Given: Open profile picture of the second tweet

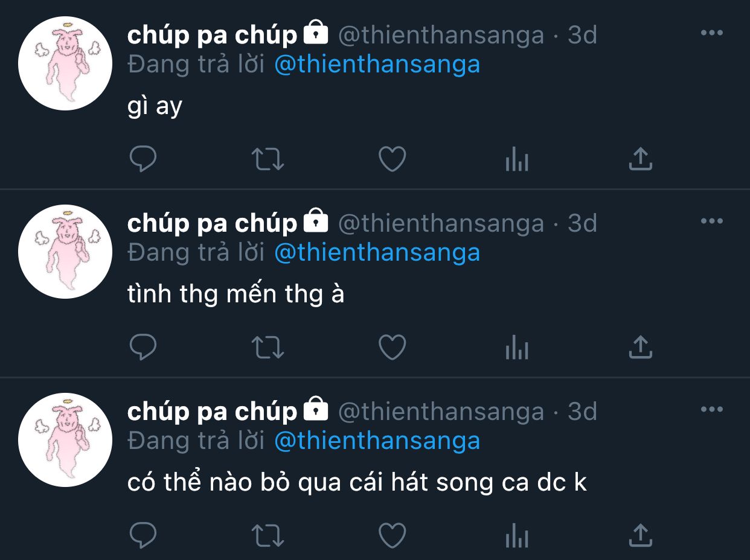Looking at the screenshot, I should (65, 252).
